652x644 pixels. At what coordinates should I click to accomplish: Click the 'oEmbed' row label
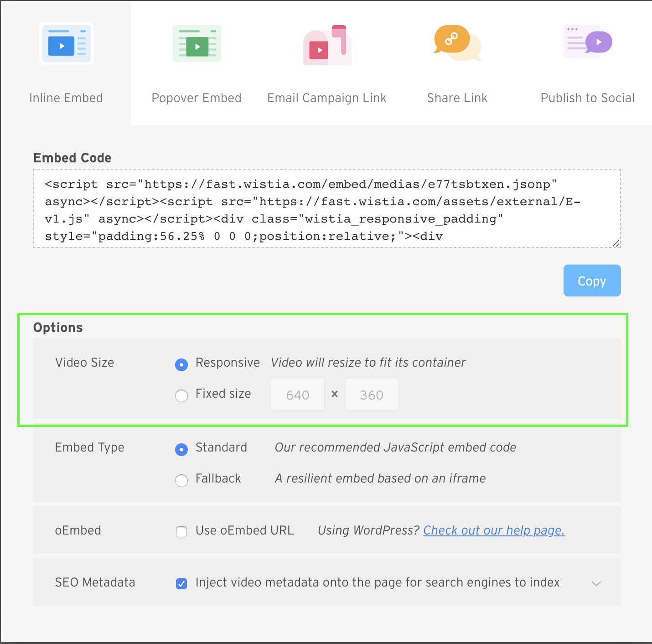pyautogui.click(x=78, y=530)
